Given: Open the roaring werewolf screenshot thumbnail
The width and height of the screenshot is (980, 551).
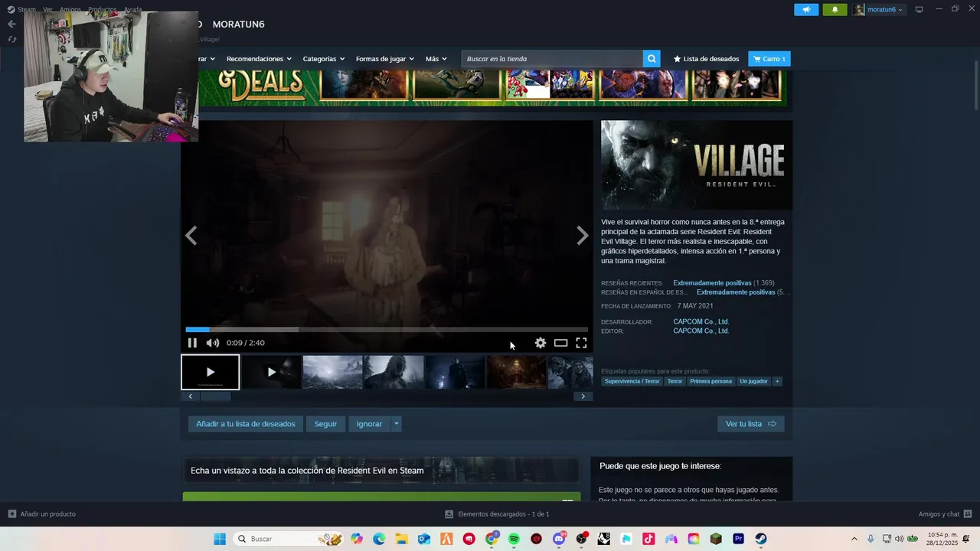Looking at the screenshot, I should tap(394, 372).
